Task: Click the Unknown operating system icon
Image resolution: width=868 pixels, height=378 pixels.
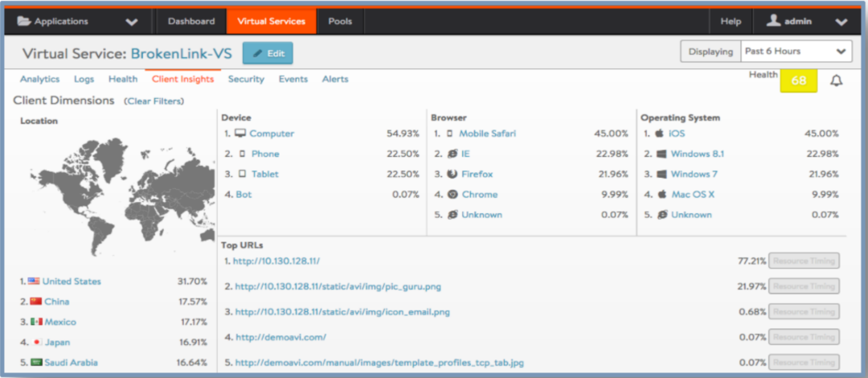Action: tap(661, 215)
